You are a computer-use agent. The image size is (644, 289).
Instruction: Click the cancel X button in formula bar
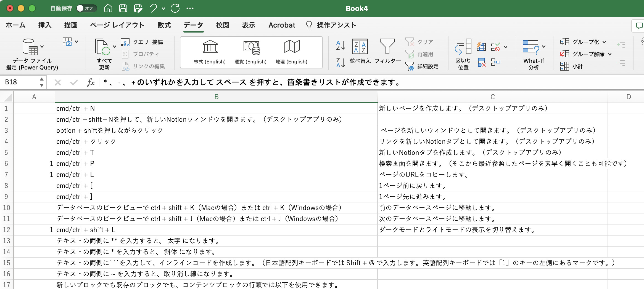pos(58,82)
